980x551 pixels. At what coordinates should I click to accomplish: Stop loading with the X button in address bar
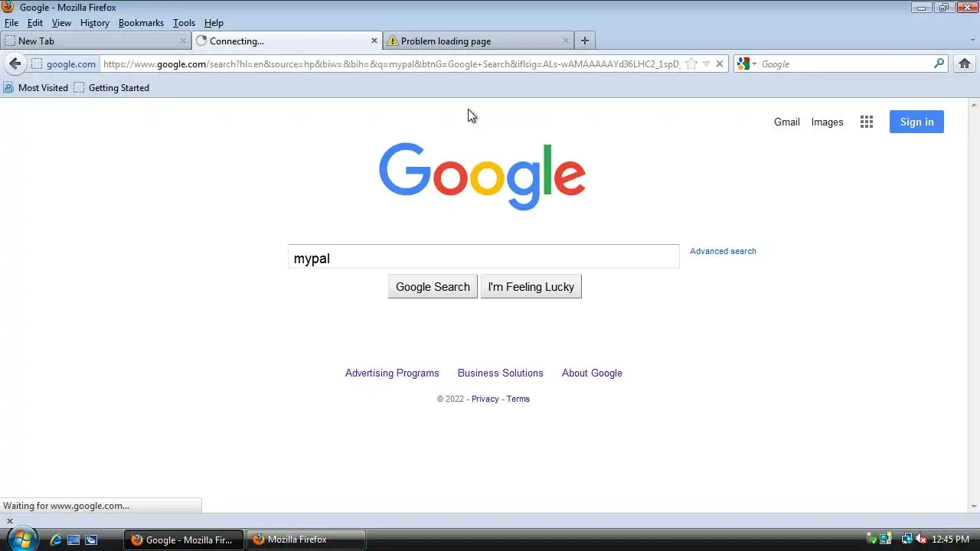click(720, 64)
